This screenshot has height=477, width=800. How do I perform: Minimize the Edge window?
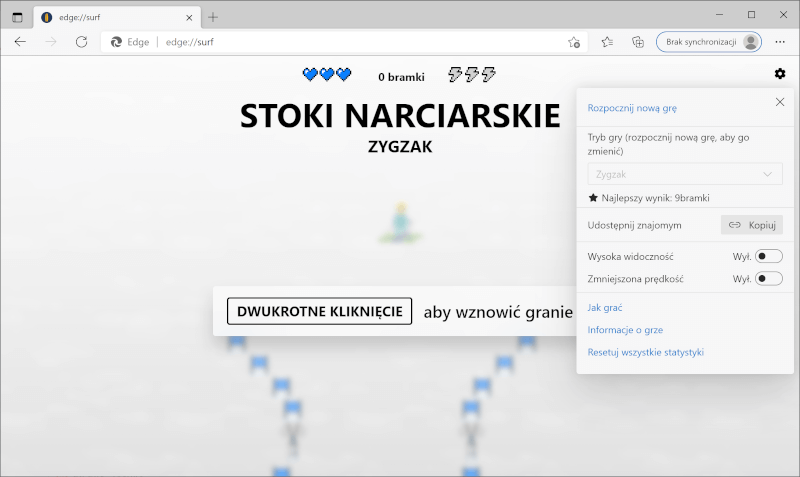click(x=719, y=15)
